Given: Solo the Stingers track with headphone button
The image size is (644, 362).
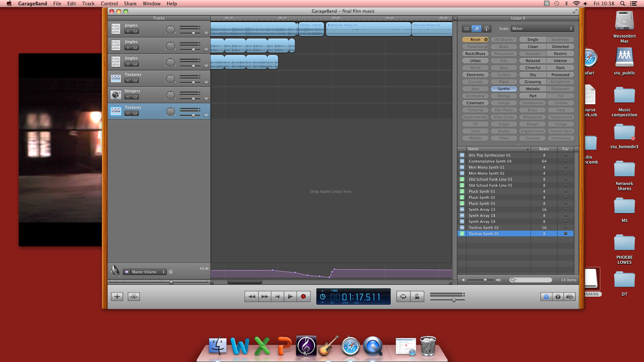Looking at the screenshot, I should pyautogui.click(x=135, y=97).
